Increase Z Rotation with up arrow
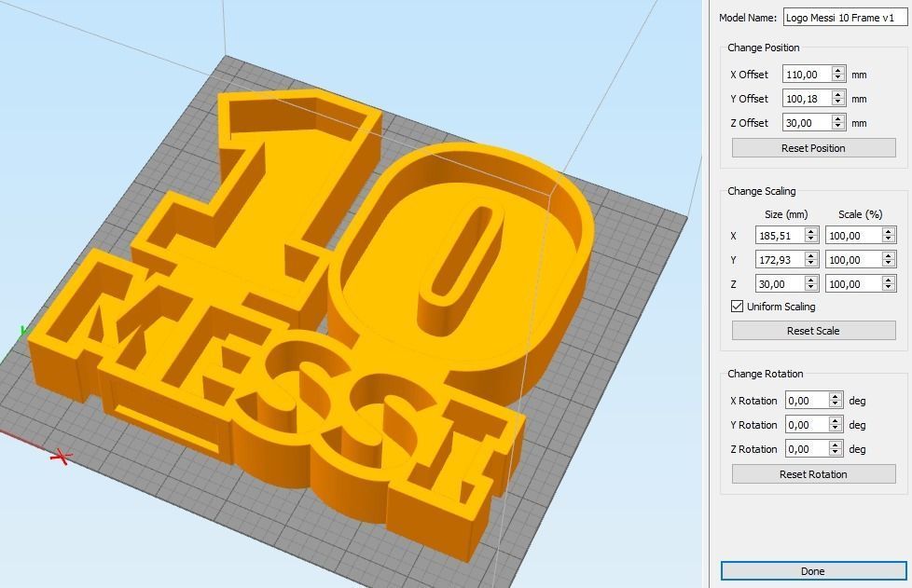The image size is (912, 588). 836,445
